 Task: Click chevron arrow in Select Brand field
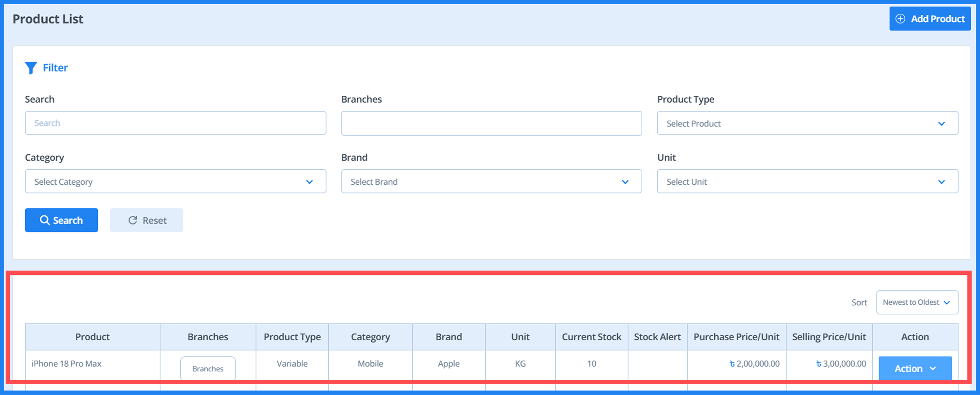(625, 182)
